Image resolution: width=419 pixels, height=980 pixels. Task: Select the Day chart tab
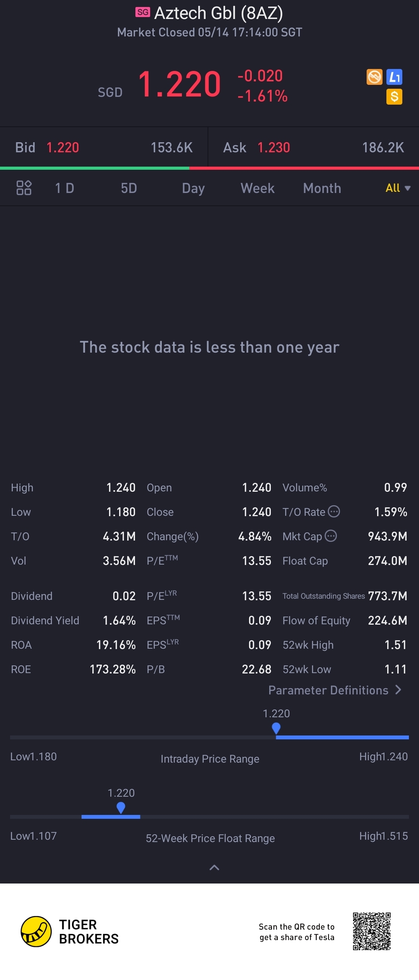pyautogui.click(x=193, y=188)
